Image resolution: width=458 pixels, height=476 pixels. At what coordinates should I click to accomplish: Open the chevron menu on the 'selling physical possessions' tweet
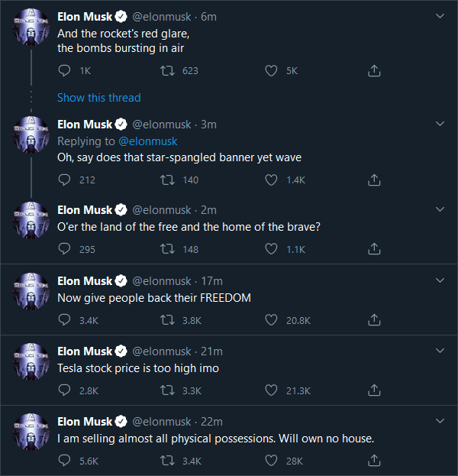tap(438, 421)
